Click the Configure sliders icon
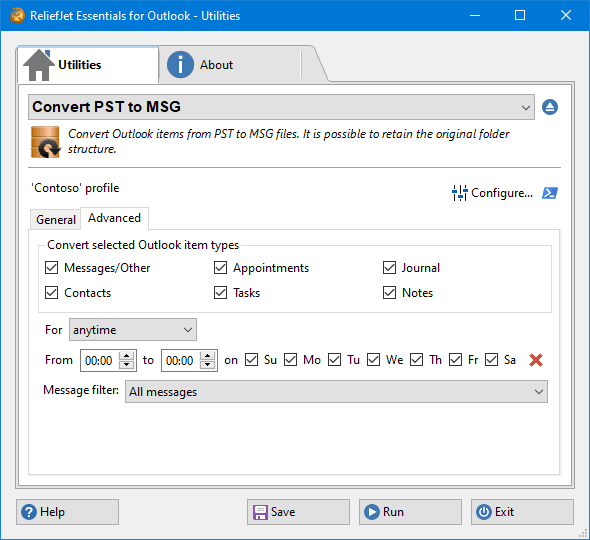 pos(459,193)
